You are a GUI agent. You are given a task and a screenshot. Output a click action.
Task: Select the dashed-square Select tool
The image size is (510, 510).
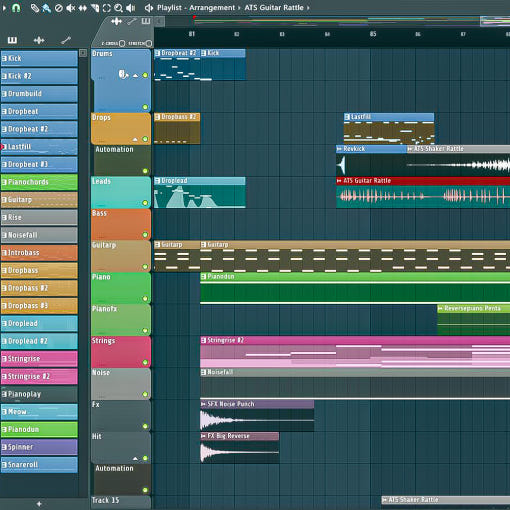107,8
